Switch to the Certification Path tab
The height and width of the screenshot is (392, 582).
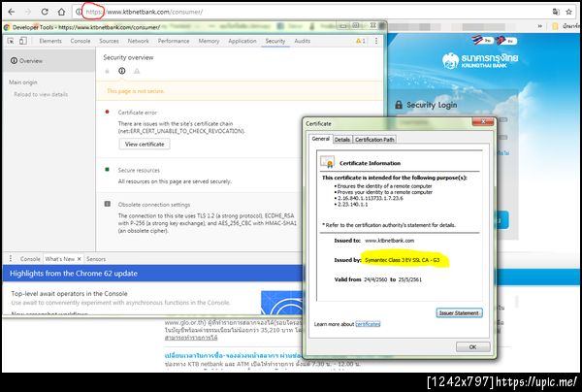[374, 140]
